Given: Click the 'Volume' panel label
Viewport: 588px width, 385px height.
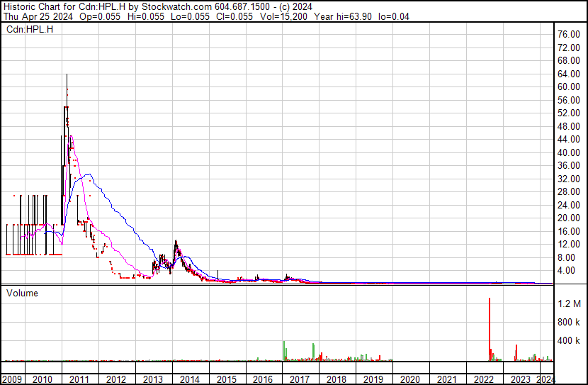Looking at the screenshot, I should click(22, 293).
